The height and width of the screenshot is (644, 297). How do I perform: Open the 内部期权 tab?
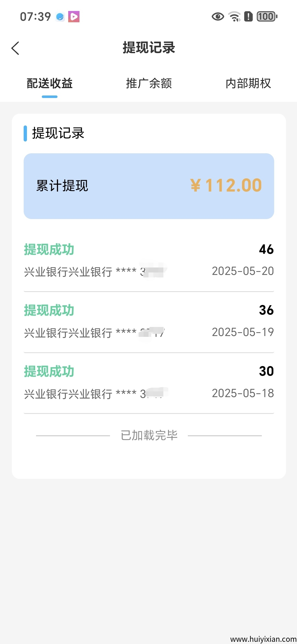tap(248, 83)
